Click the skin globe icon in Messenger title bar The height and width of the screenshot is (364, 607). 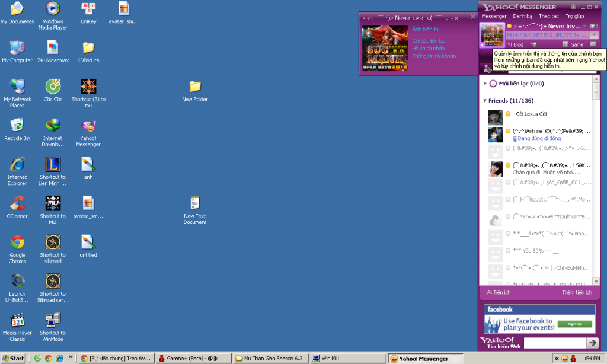pyautogui.click(x=573, y=7)
